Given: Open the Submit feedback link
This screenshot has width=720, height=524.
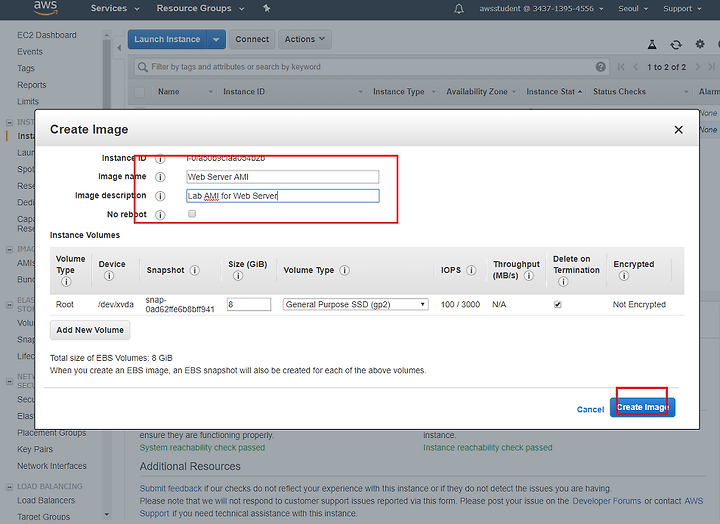Looking at the screenshot, I should coord(171,488).
